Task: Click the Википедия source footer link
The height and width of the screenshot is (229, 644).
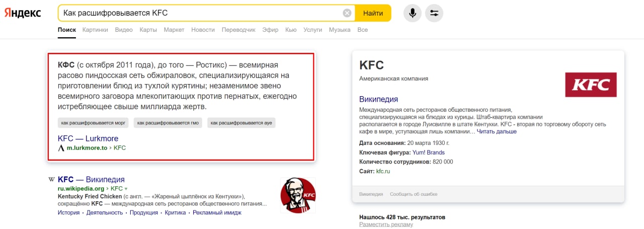Action: pos(371,194)
